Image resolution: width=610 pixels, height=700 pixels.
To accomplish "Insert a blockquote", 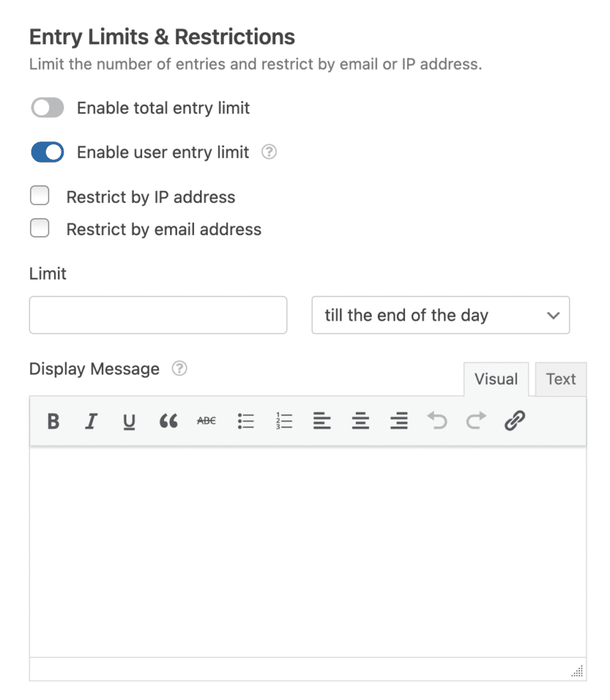I will pos(168,421).
